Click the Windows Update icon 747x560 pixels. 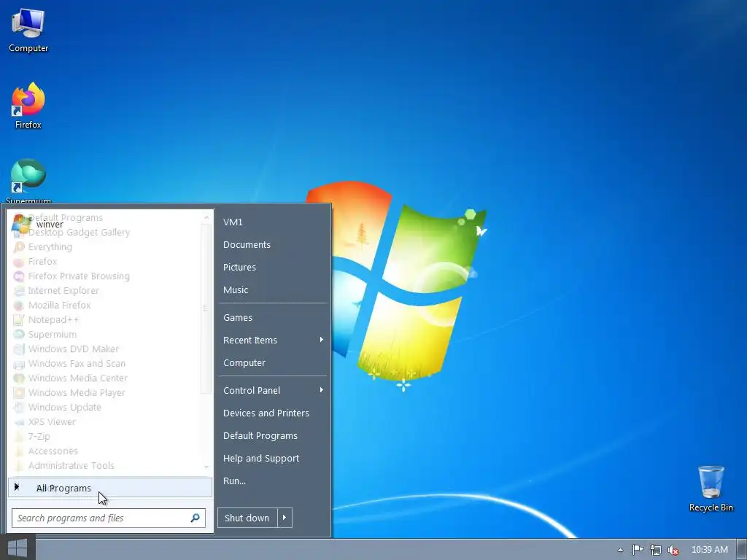click(x=19, y=407)
